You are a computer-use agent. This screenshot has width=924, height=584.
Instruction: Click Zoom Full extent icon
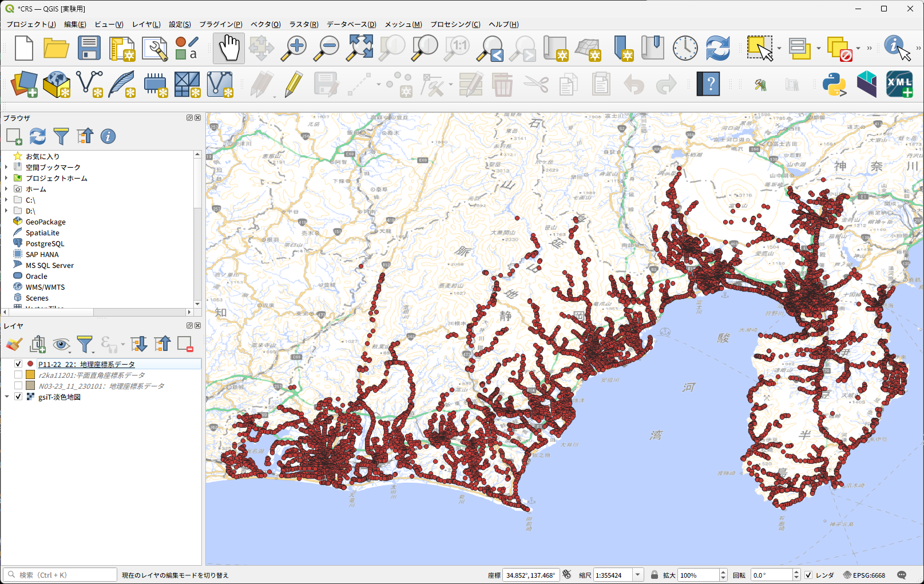click(359, 48)
